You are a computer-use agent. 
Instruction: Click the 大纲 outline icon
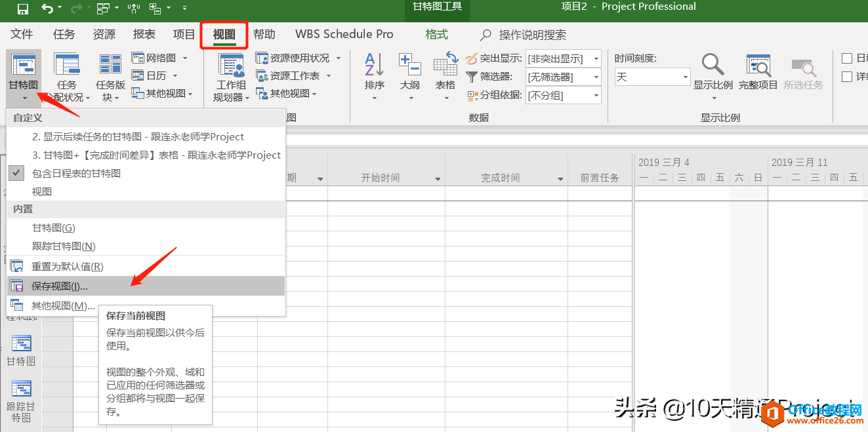coord(410,64)
